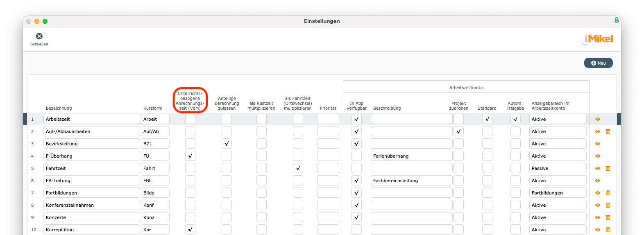Viewport: 644px width, 235px height.
Task: Enable Standard checkbox for FB-Leitung
Action: [x=487, y=181]
